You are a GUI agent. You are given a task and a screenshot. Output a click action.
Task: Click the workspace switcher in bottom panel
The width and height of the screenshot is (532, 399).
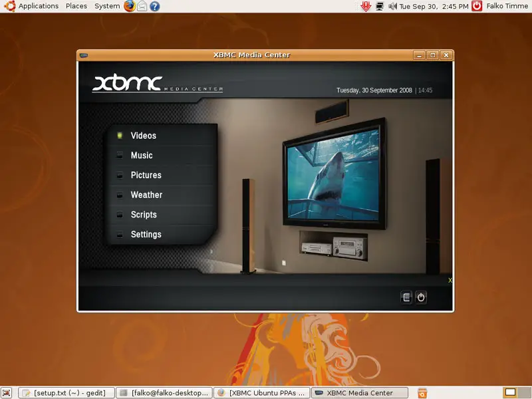516,393
